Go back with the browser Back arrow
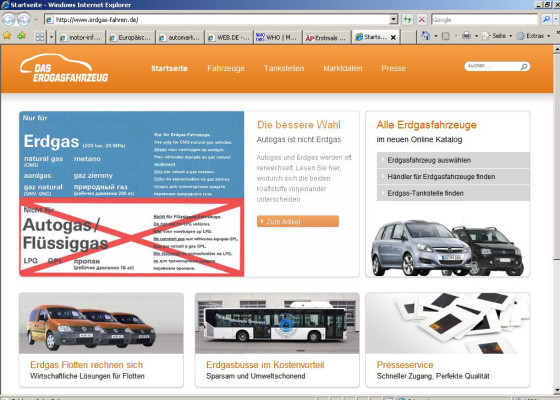Viewport: 560px width, 400px height. 8,20
